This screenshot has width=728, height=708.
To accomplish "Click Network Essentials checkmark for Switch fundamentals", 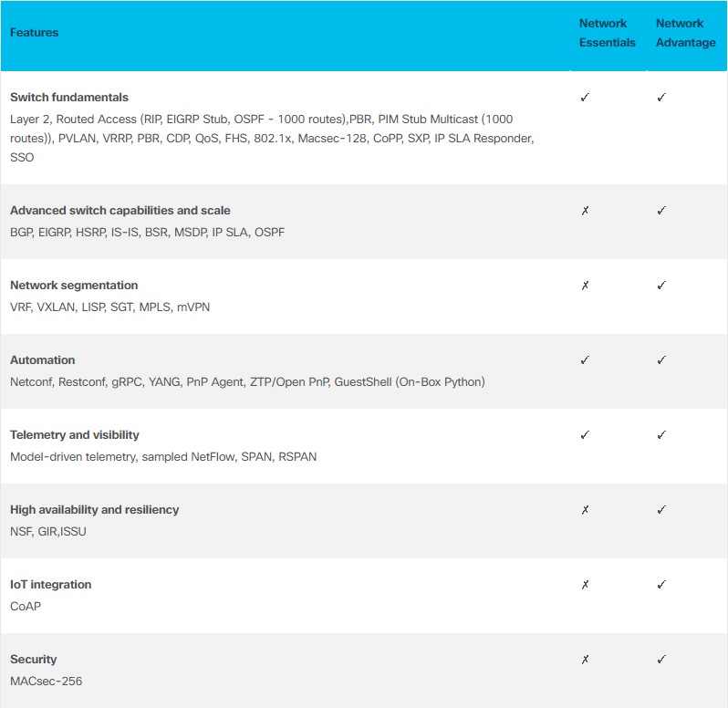I will [x=585, y=98].
